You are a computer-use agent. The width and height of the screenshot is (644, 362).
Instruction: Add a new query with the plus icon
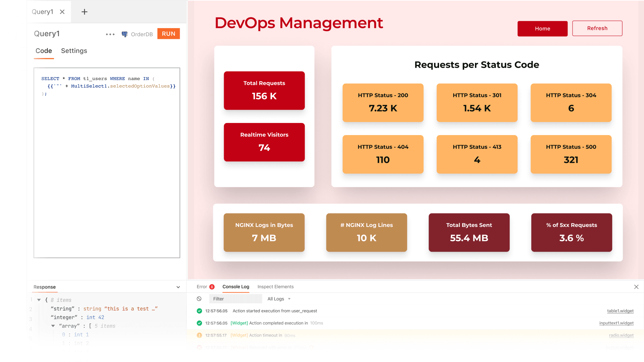[84, 11]
